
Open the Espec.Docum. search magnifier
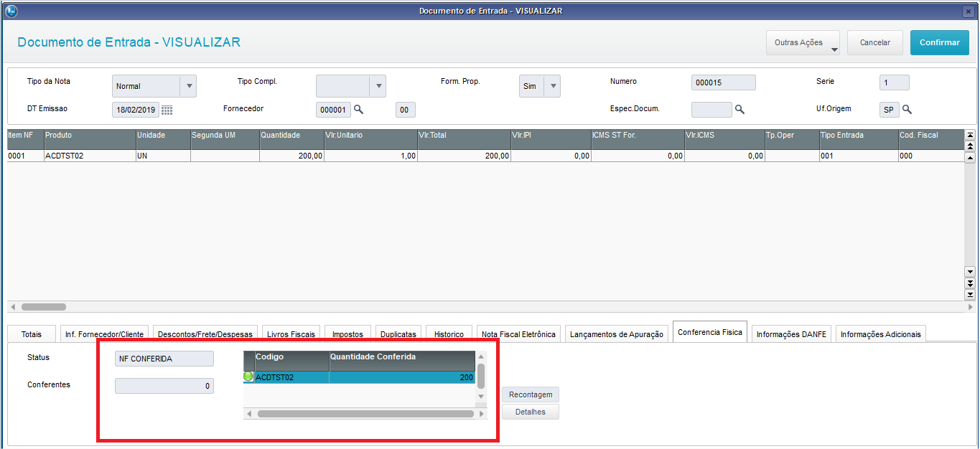coord(739,109)
